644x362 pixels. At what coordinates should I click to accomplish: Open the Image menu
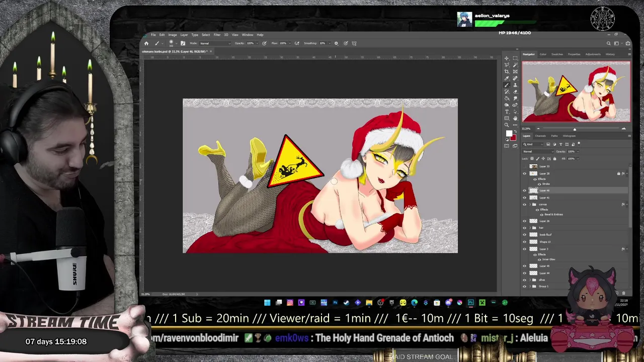172,35
